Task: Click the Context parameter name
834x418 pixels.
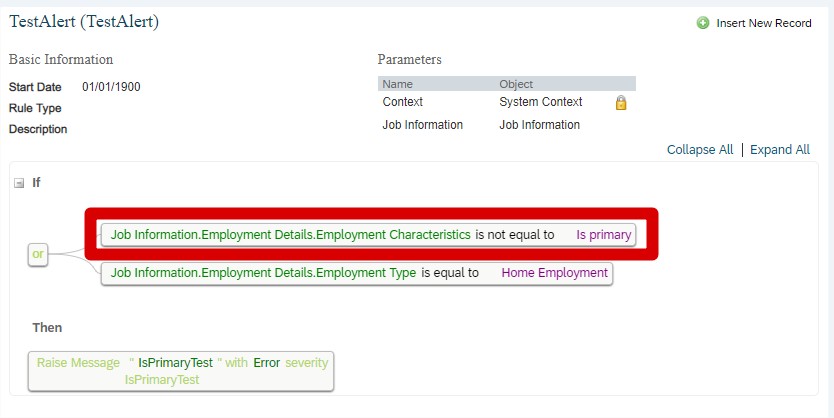Action: pos(403,102)
